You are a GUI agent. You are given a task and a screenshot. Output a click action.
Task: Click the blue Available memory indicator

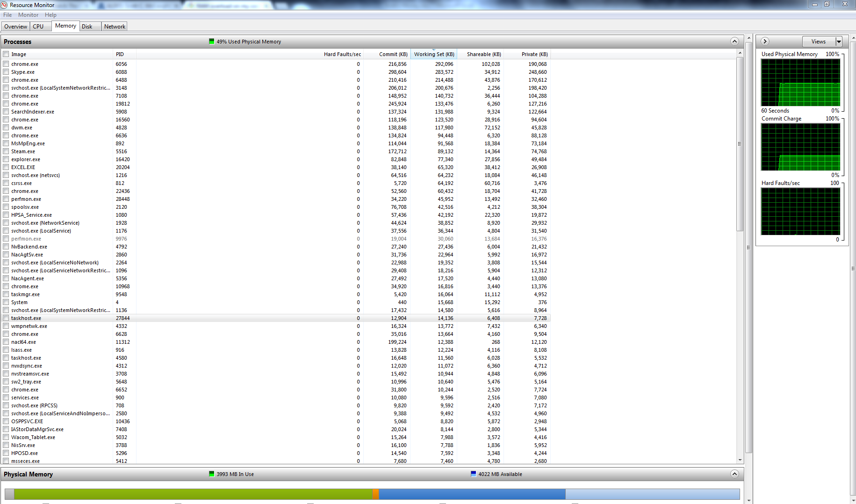(474, 474)
